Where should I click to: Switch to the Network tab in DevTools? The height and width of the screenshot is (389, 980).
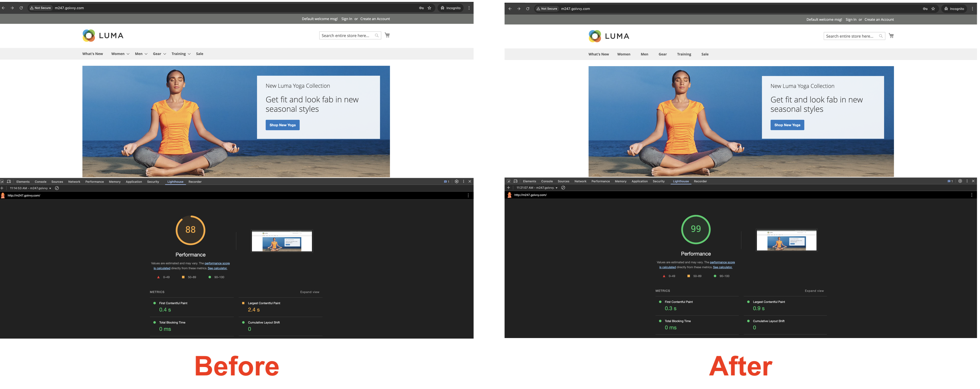pyautogui.click(x=74, y=181)
